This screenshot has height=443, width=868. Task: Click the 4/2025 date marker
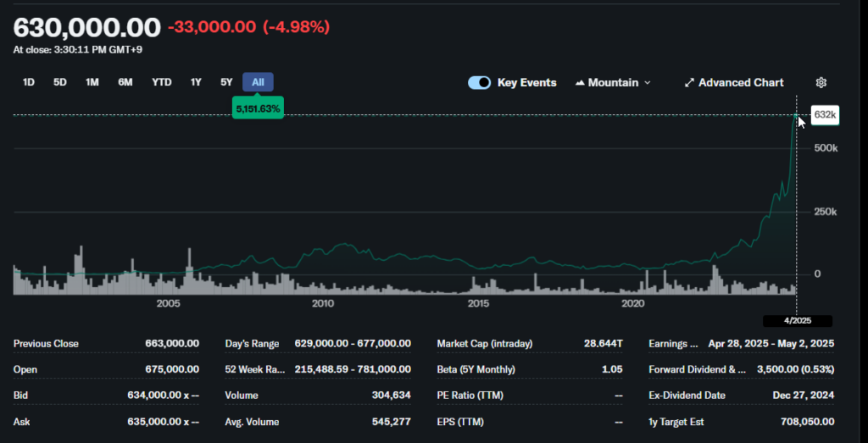pyautogui.click(x=797, y=321)
